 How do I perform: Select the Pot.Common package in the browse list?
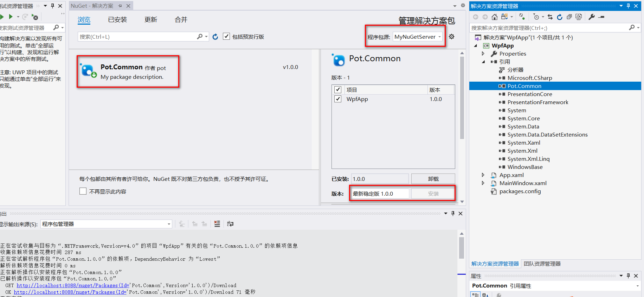190,71
